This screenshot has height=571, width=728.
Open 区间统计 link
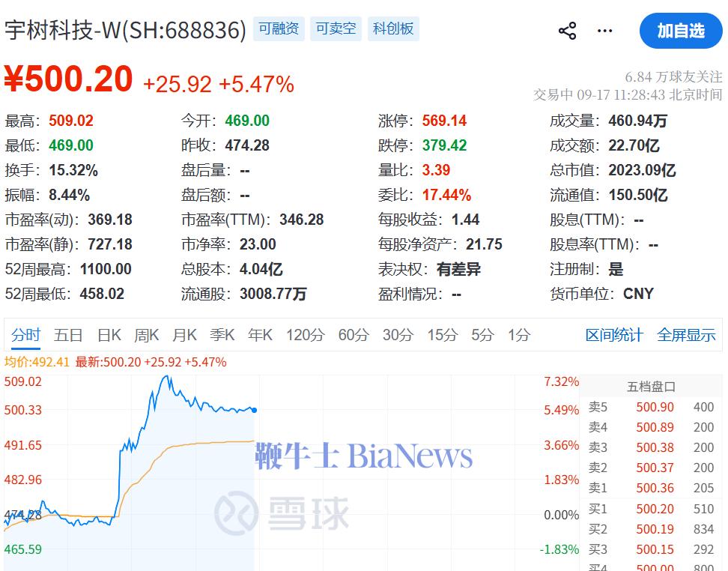coord(614,335)
